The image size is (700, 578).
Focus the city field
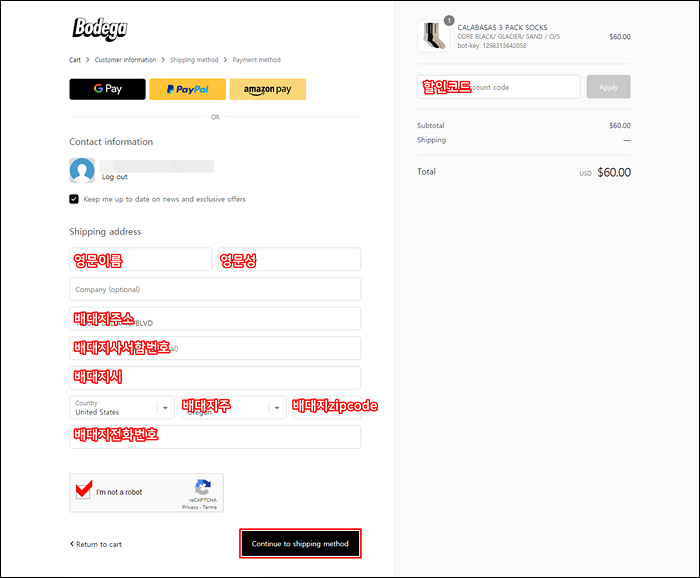215,378
